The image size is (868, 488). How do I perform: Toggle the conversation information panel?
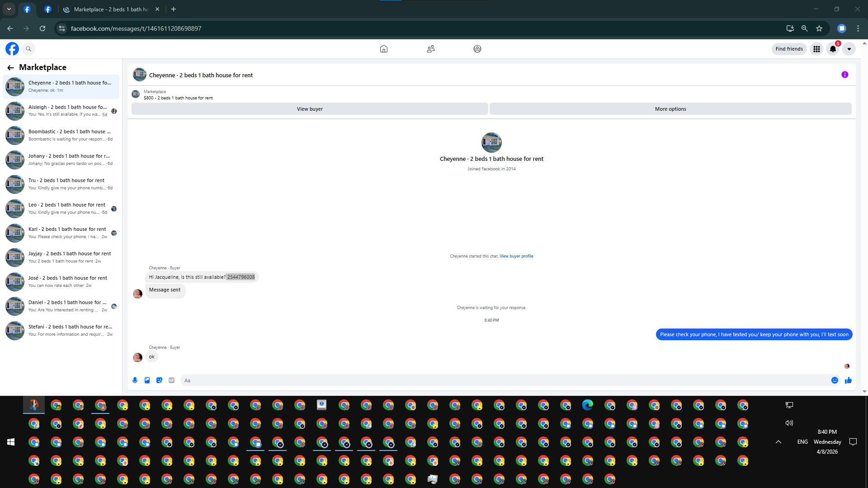(844, 75)
